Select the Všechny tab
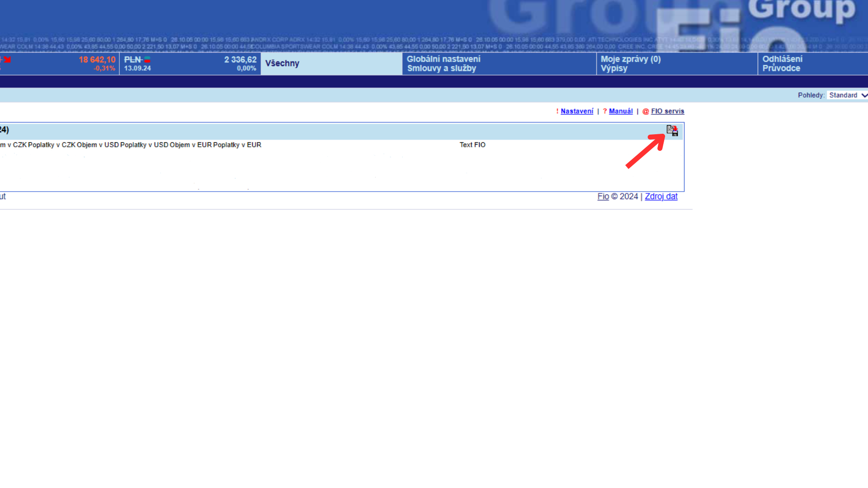The image size is (868, 488). (282, 63)
